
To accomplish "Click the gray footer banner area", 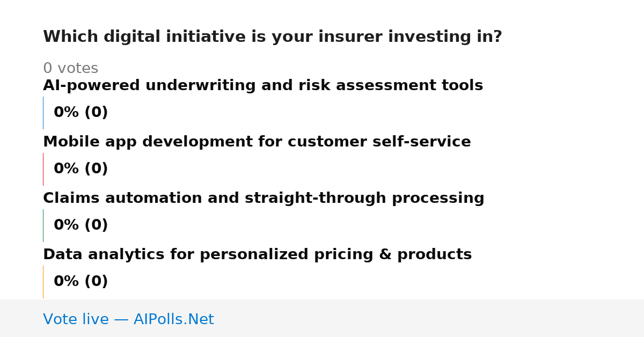I will point(322,318).
